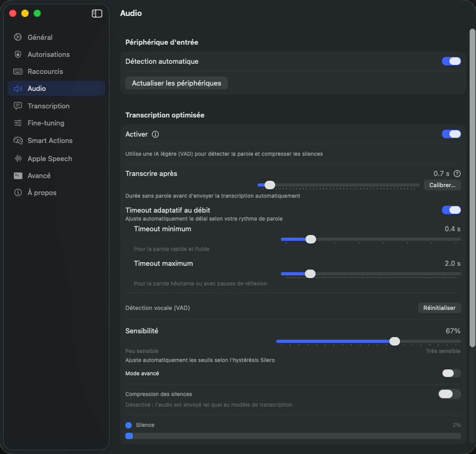Click the Transcrire après slider handle

[x=269, y=185]
